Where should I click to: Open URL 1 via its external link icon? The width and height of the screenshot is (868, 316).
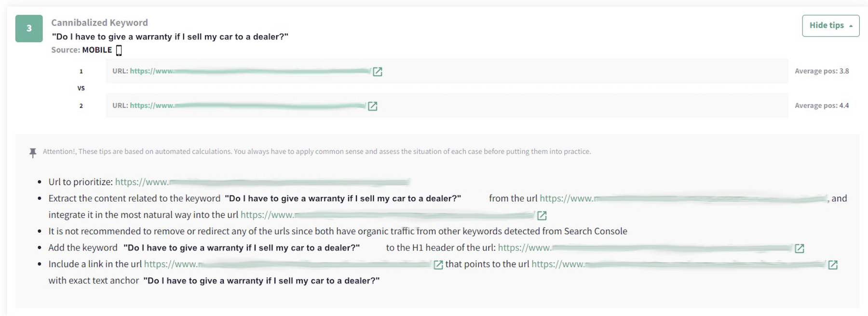(x=378, y=71)
